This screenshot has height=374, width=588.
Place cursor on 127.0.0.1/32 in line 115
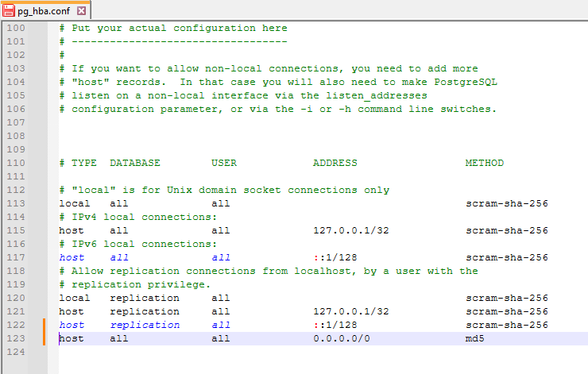click(x=351, y=230)
